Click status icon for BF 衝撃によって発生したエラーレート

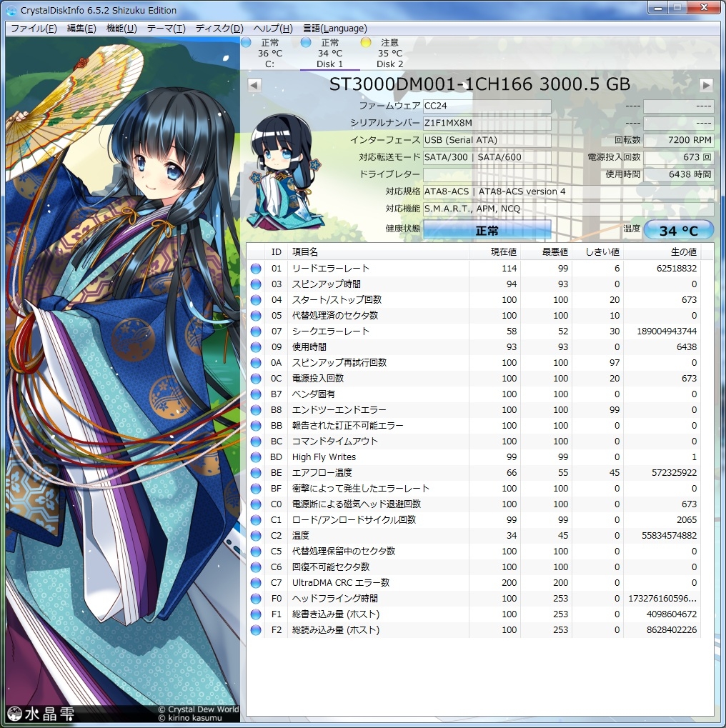256,489
